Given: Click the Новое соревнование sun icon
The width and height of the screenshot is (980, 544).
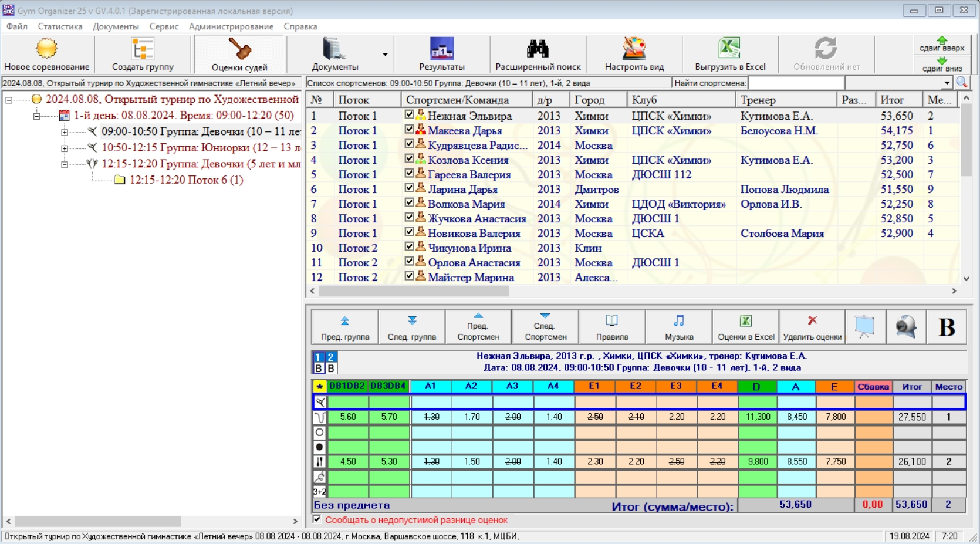Looking at the screenshot, I should coord(47,49).
